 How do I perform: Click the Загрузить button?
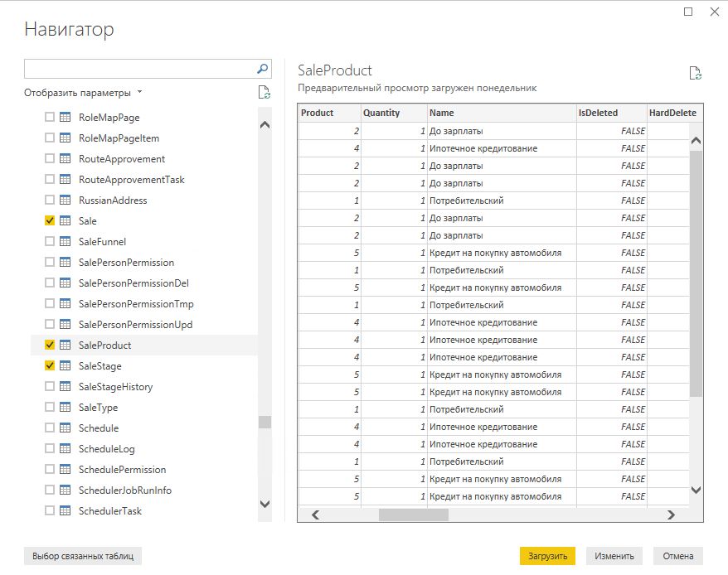coord(547,556)
